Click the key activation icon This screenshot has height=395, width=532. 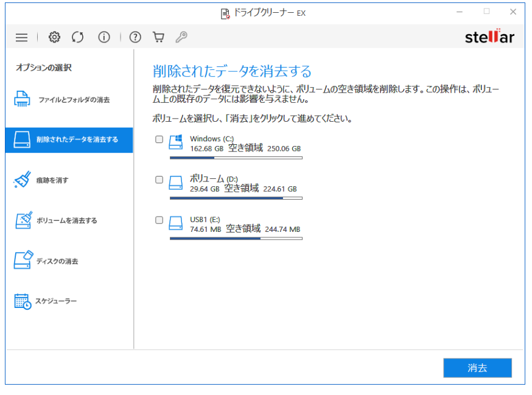coord(181,37)
